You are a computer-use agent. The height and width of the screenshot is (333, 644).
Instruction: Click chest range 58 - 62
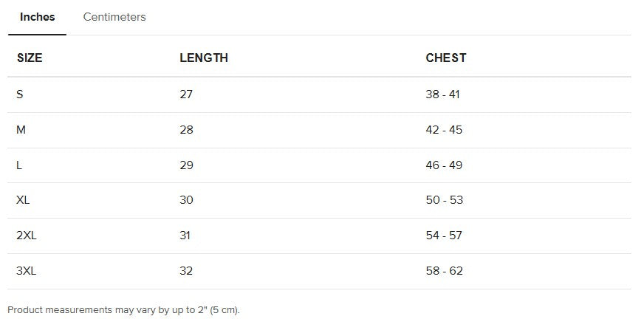(x=444, y=271)
